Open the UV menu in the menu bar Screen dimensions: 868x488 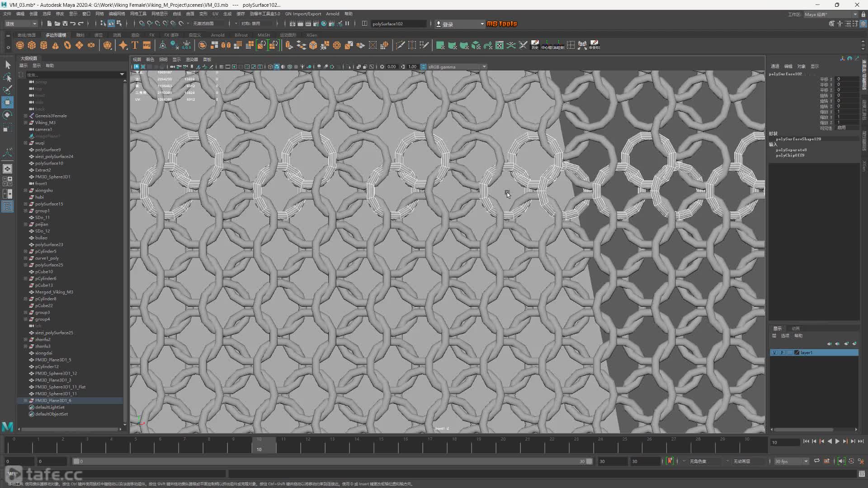click(215, 14)
